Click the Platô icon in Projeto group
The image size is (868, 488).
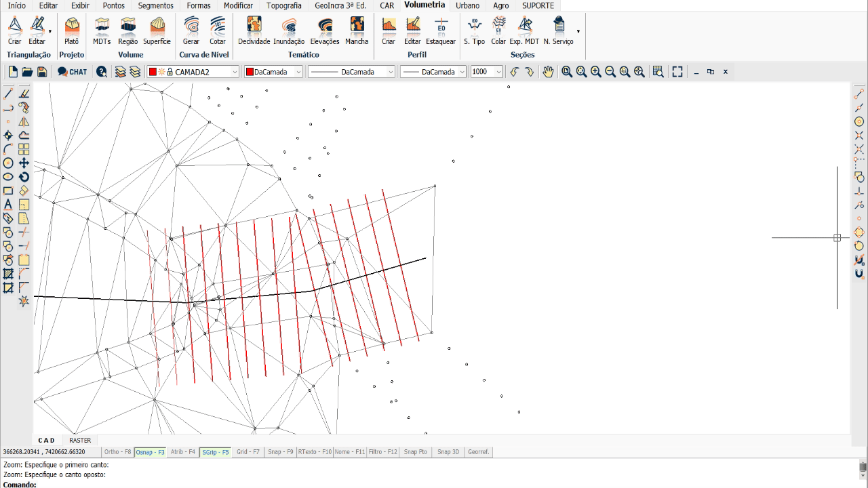[71, 31]
